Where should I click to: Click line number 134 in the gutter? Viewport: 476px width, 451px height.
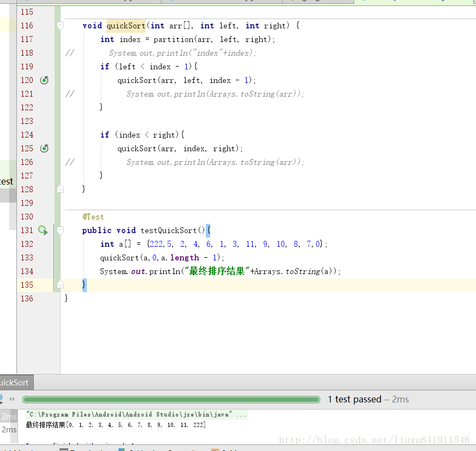(x=27, y=271)
